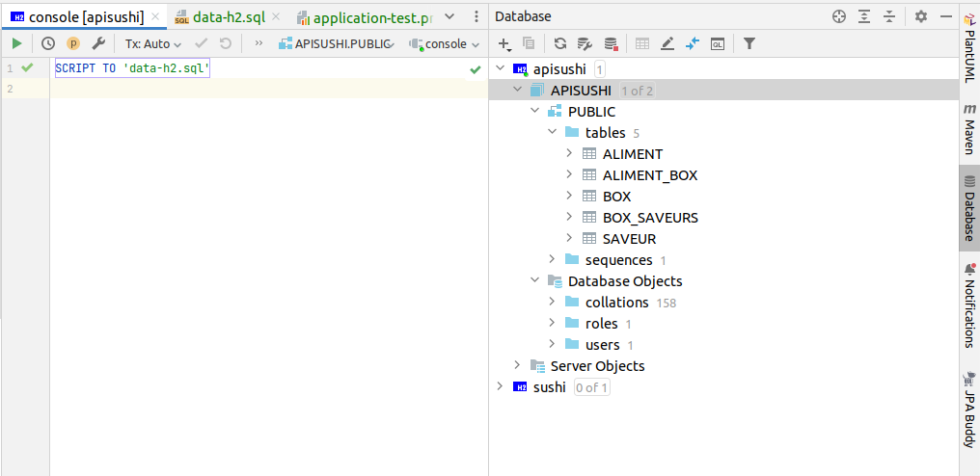
Task: Click green inspection checkmark in editor corner
Action: coord(476,69)
